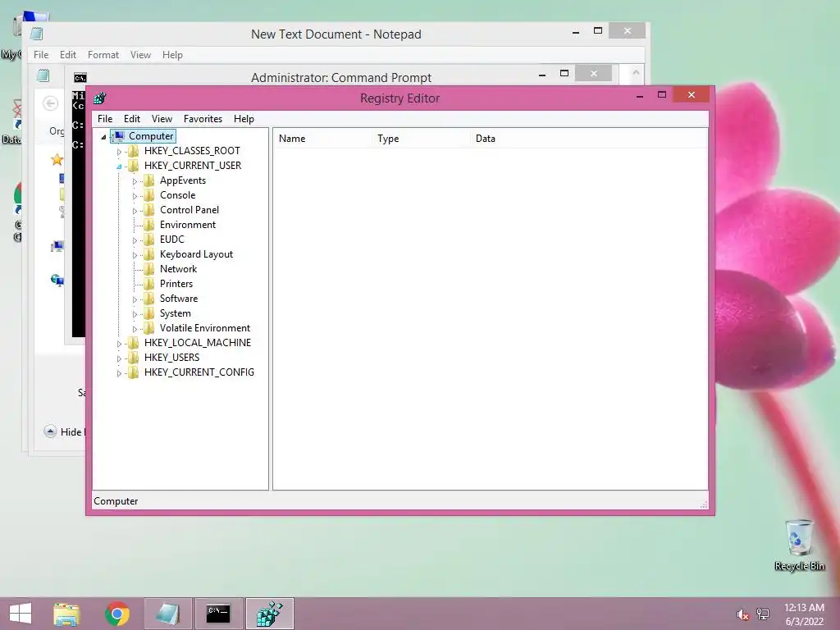Screen dimensions: 840x630
Task: Click the HKEY_LOCAL_MACHINE folder icon
Action: pyautogui.click(x=134, y=343)
